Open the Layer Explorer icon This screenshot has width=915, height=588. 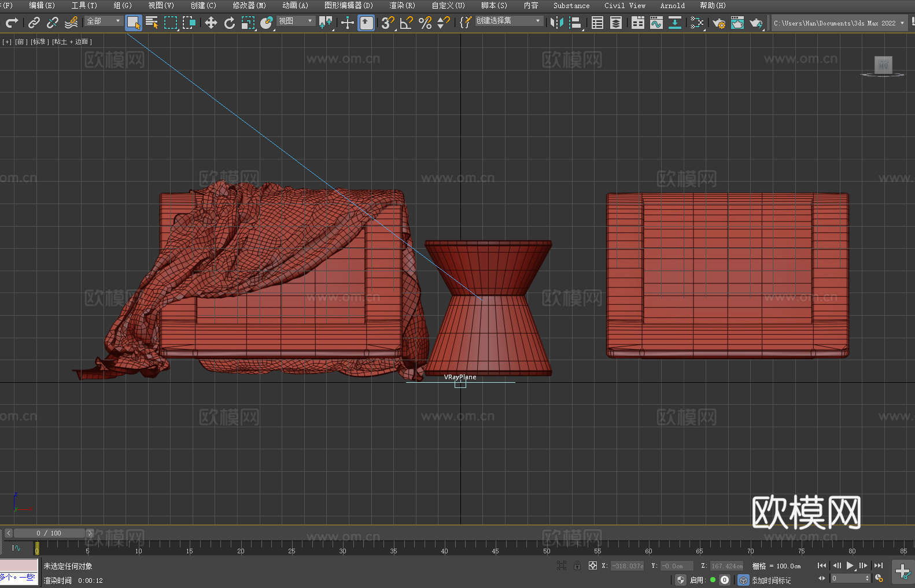pyautogui.click(x=616, y=23)
